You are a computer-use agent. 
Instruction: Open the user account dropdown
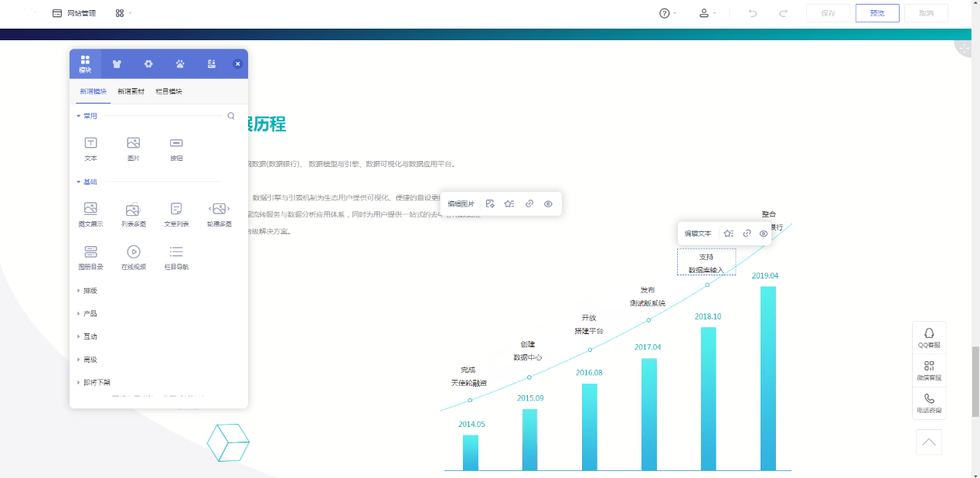(707, 13)
